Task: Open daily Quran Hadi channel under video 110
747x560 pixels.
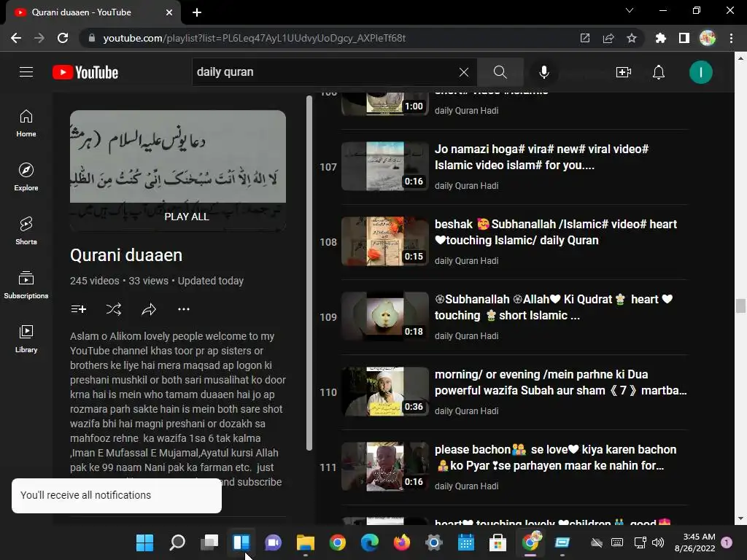Action: [x=466, y=411]
